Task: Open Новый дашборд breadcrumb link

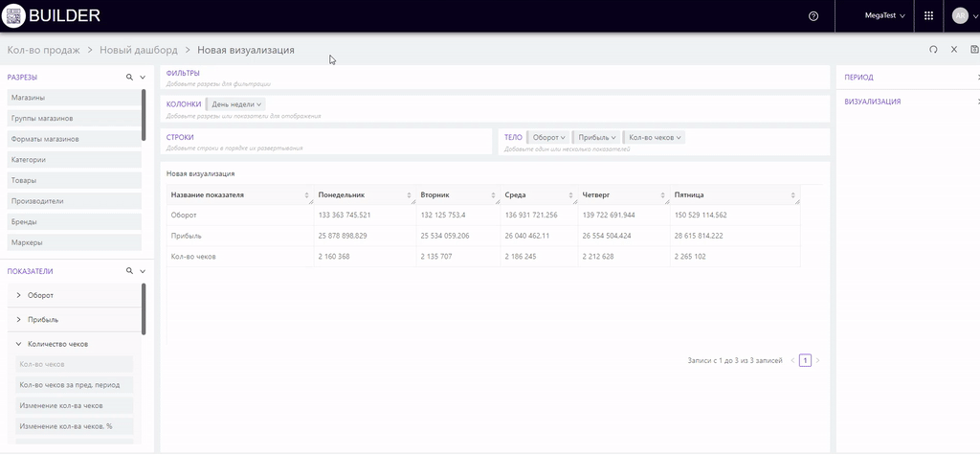Action: click(x=139, y=50)
